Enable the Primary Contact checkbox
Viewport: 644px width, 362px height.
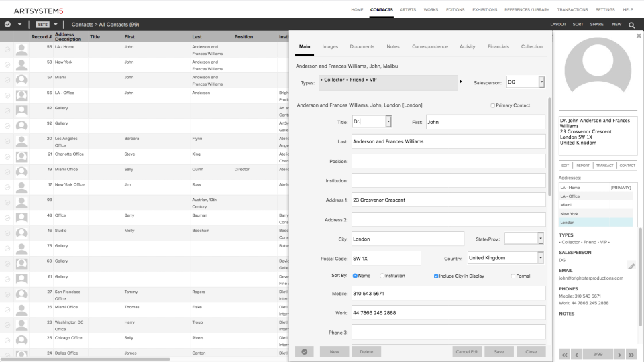(x=493, y=105)
